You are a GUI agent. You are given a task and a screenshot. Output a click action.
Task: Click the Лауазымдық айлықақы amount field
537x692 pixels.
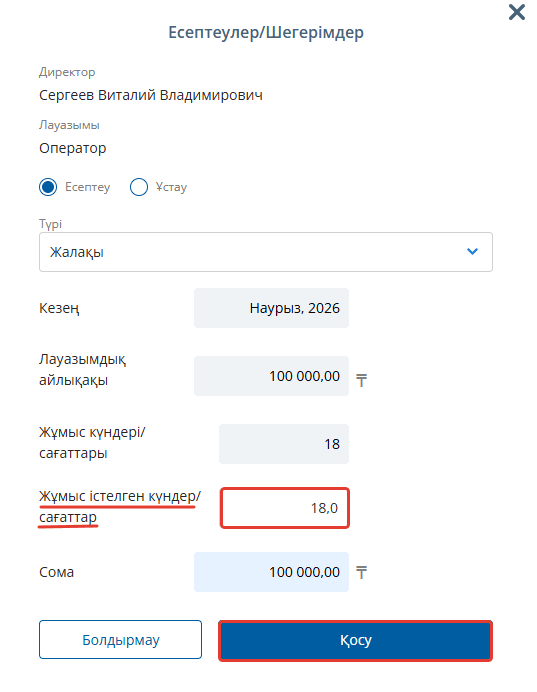coord(271,376)
